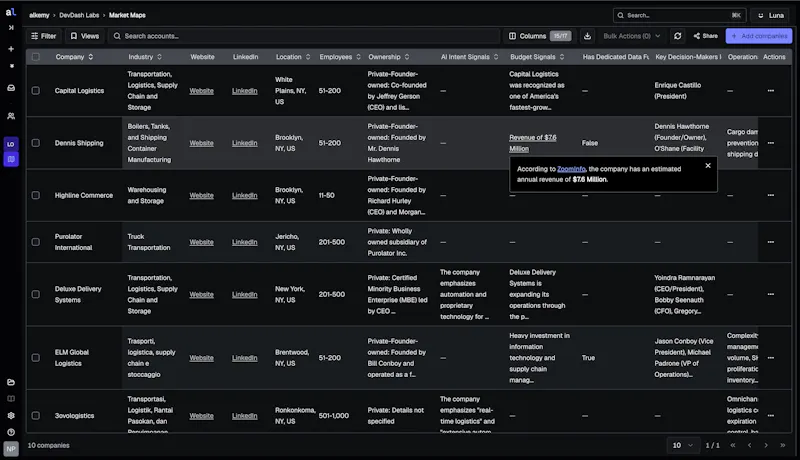Open the Bulk Actions dropdown
Screen dimensions: 800x460
click(632, 36)
